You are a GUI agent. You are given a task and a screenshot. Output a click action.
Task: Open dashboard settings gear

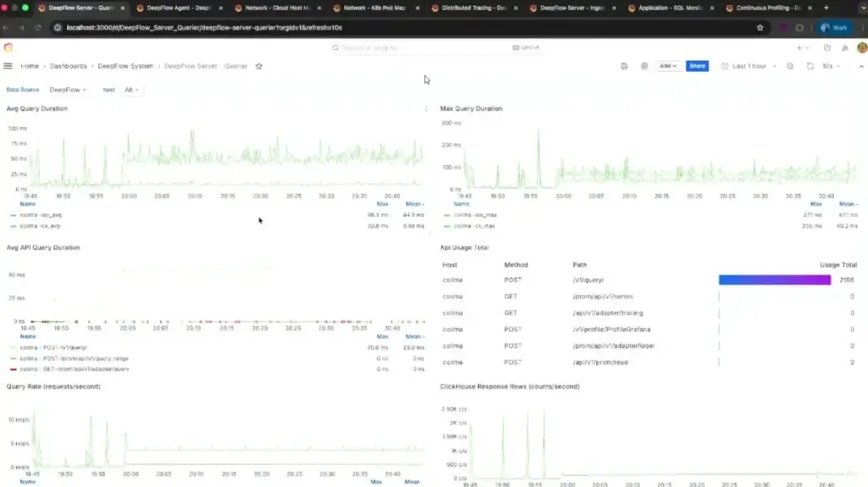point(644,66)
